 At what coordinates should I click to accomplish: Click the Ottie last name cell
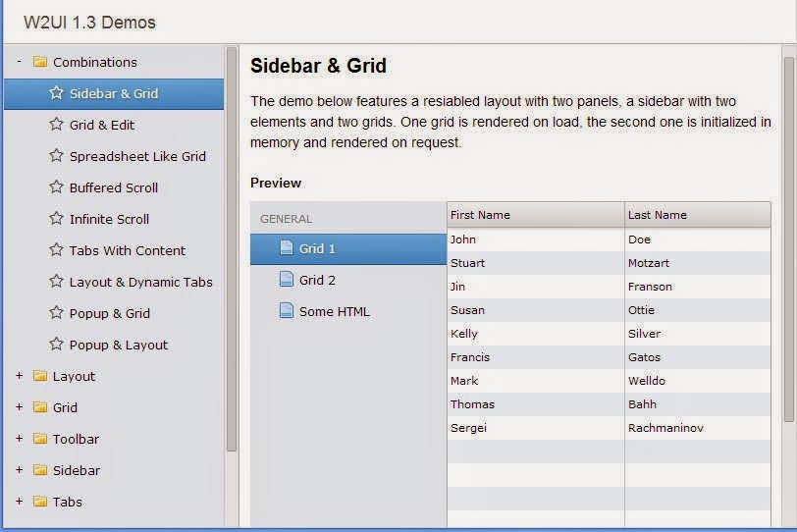pos(698,310)
